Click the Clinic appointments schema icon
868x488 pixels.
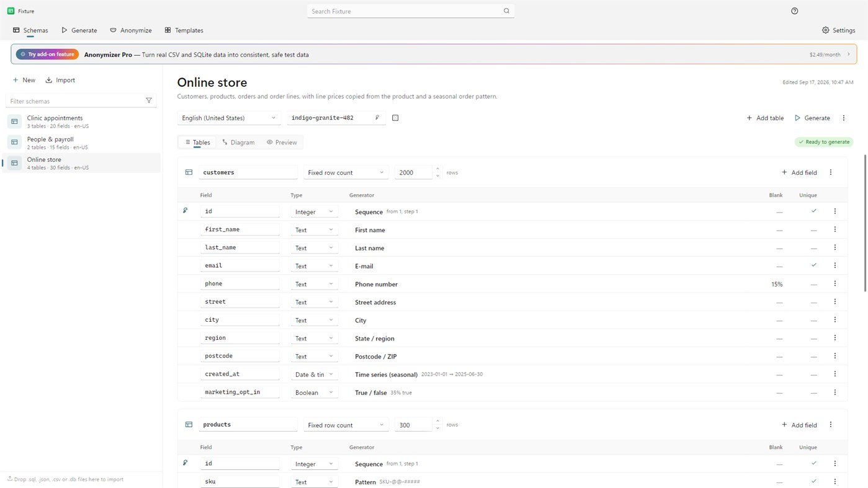[x=14, y=122]
